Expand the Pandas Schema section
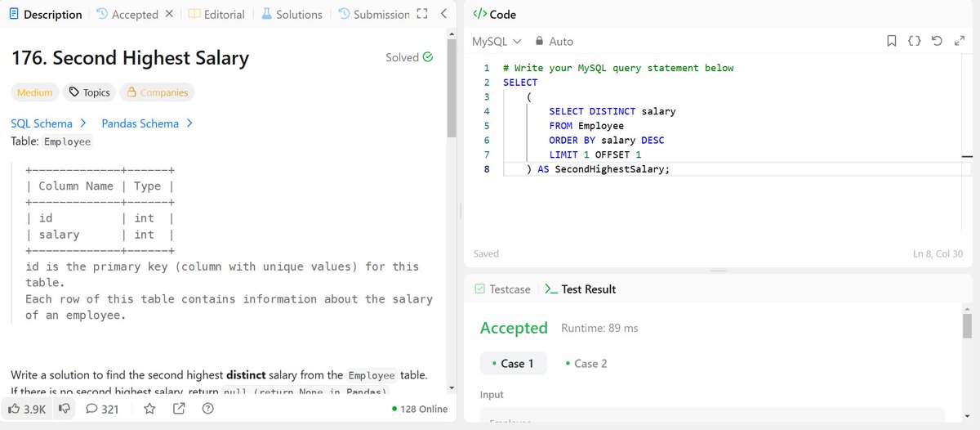980x430 pixels. (147, 123)
